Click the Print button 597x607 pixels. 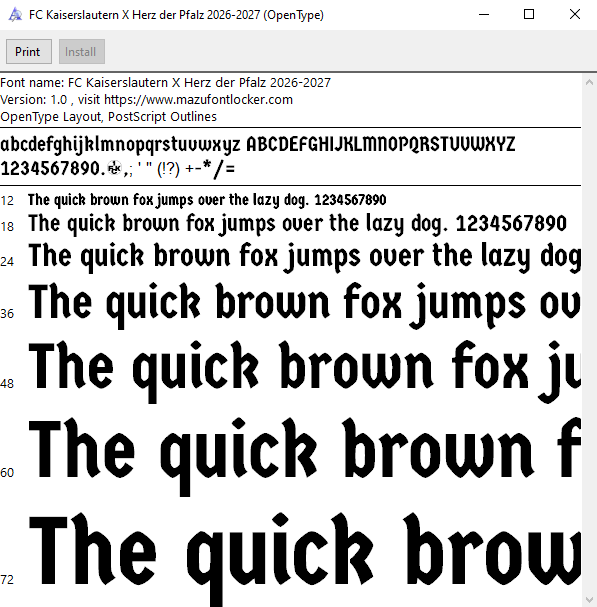(29, 51)
